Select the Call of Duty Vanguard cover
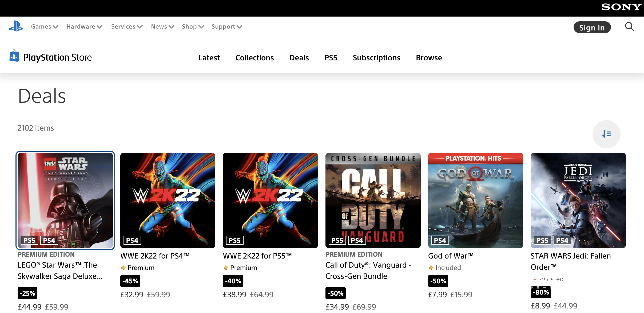This screenshot has width=644, height=313. point(373,200)
